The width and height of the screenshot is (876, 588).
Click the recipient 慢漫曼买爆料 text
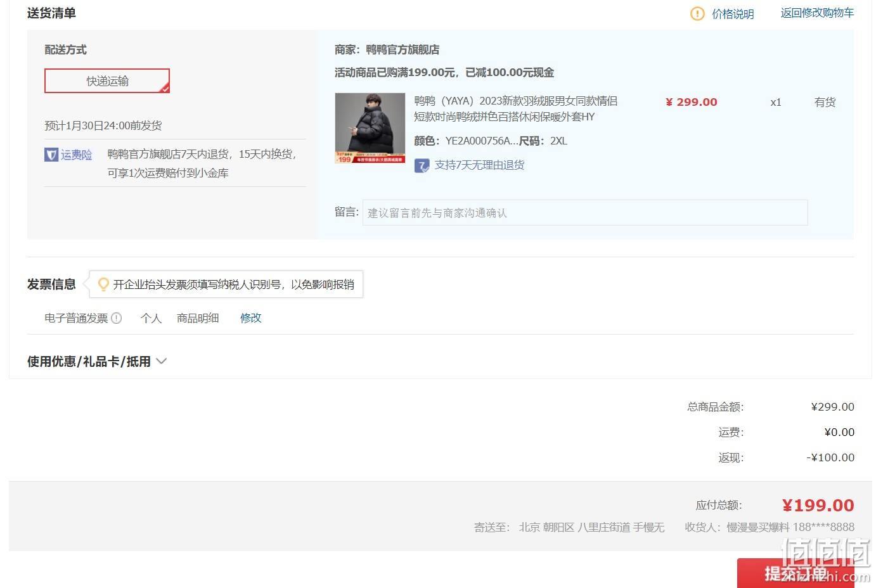(x=758, y=527)
